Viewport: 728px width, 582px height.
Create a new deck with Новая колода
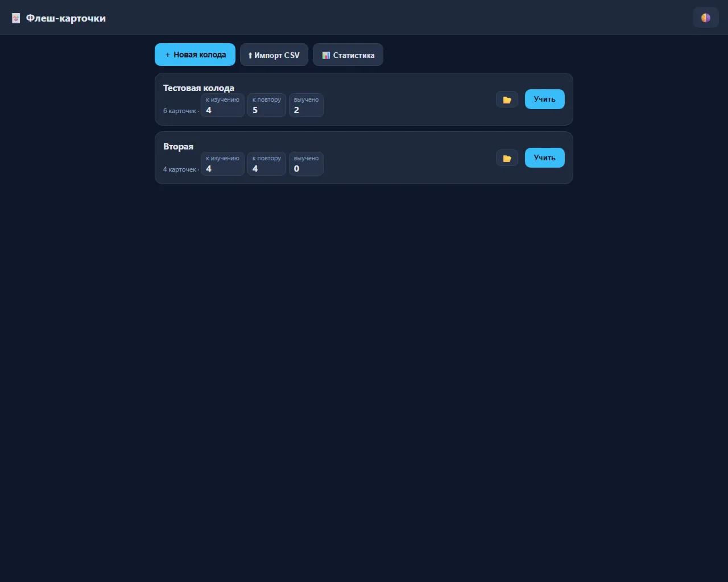pyautogui.click(x=195, y=55)
